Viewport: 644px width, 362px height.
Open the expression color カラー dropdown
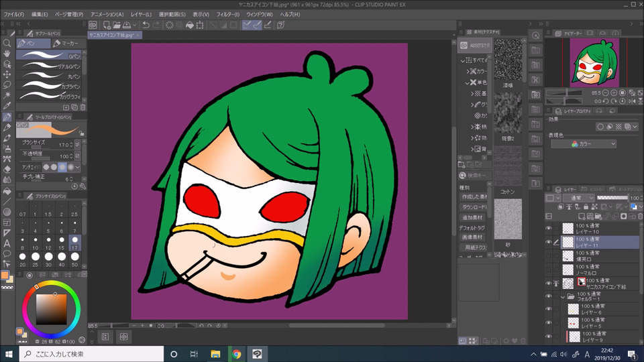click(584, 144)
